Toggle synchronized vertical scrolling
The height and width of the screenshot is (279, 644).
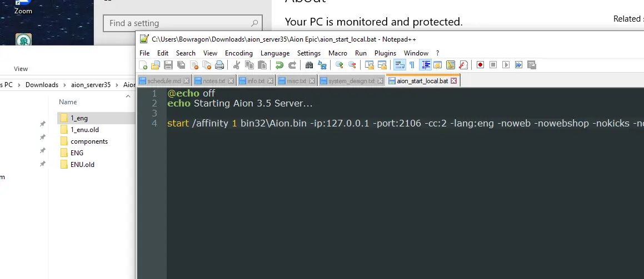[x=370, y=65]
